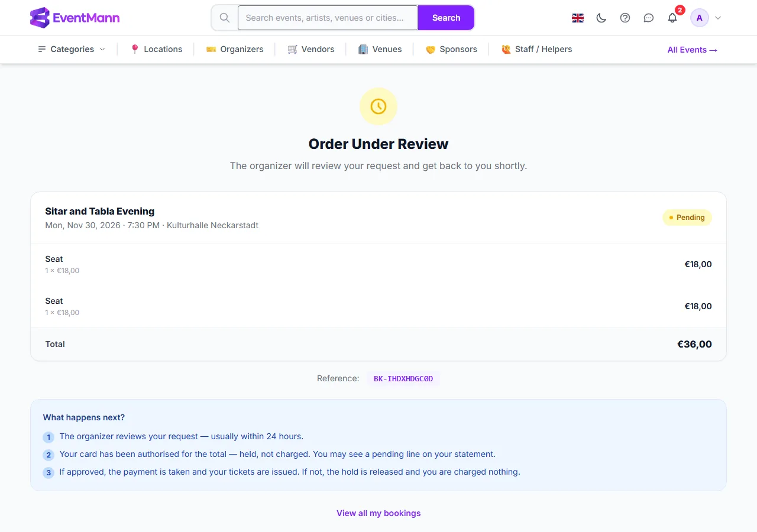The image size is (757, 532).
Task: Toggle dark mode moon icon
Action: [601, 18]
